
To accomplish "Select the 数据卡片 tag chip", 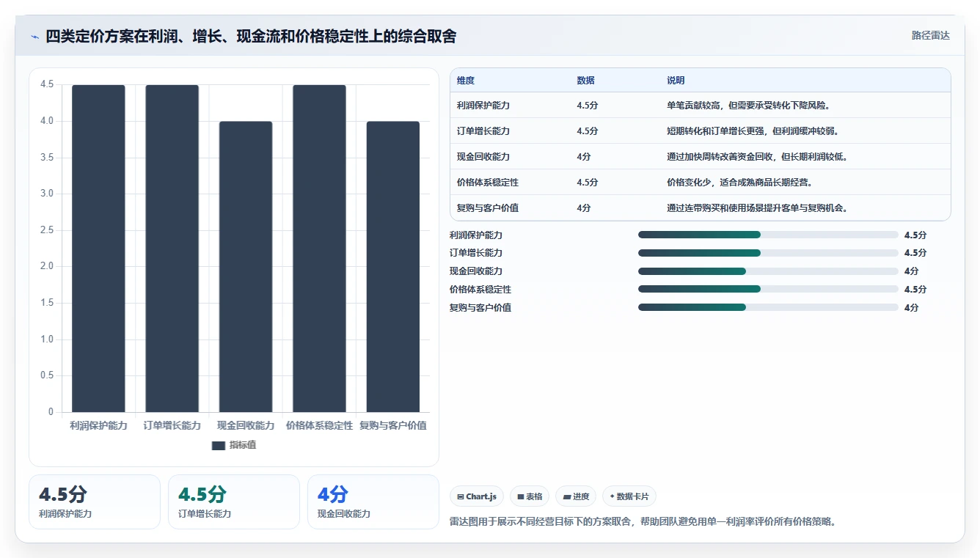I will [x=629, y=496].
